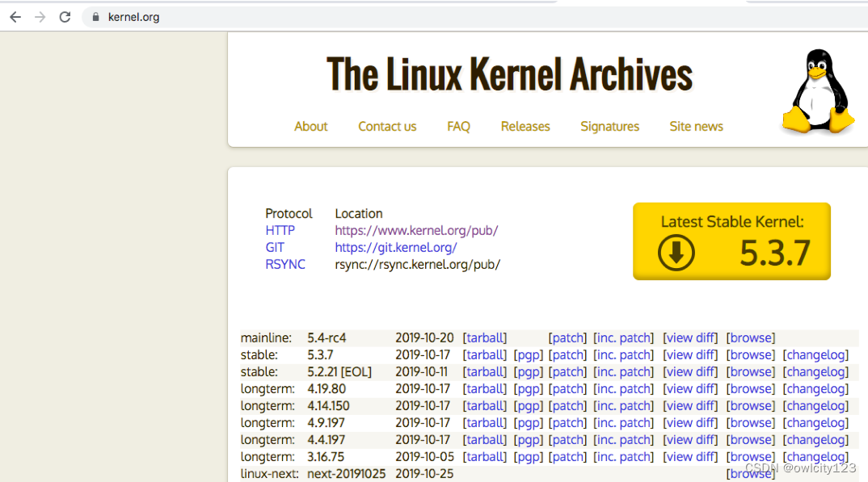The image size is (868, 482).
Task: Click The Linux Kernel Archives heading
Action: pos(509,74)
